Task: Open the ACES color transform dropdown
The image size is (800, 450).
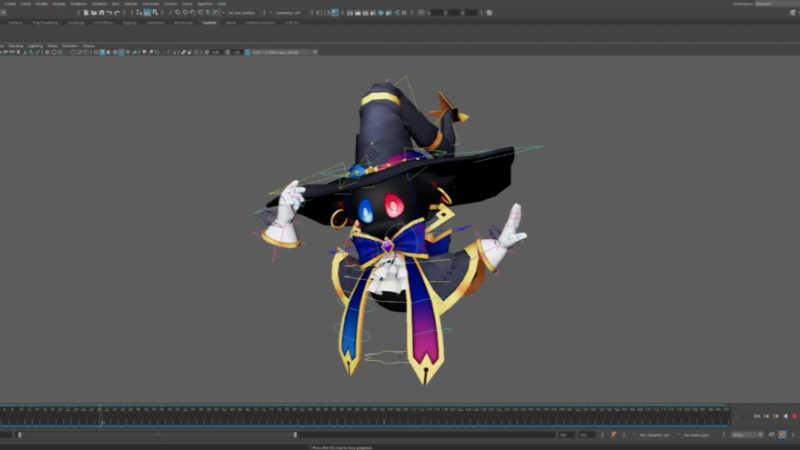Action: (284, 52)
